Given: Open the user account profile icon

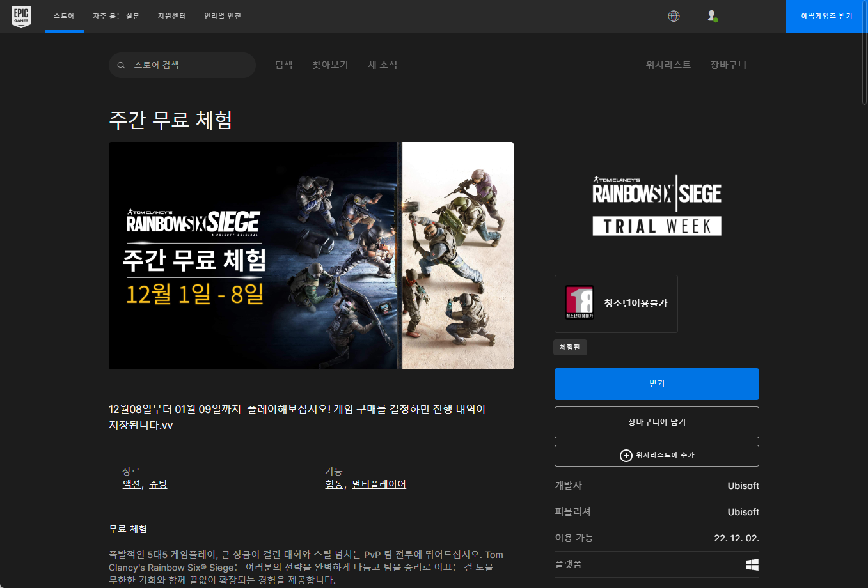Looking at the screenshot, I should tap(712, 16).
